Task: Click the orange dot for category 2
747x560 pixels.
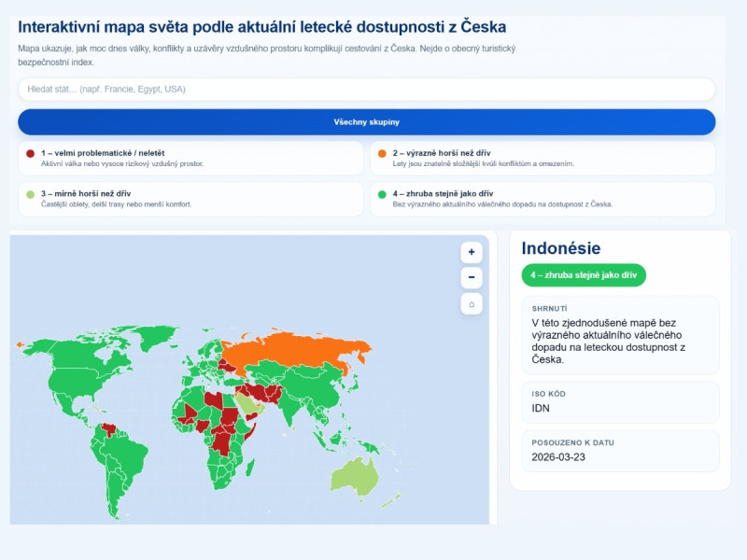Action: pyautogui.click(x=381, y=153)
